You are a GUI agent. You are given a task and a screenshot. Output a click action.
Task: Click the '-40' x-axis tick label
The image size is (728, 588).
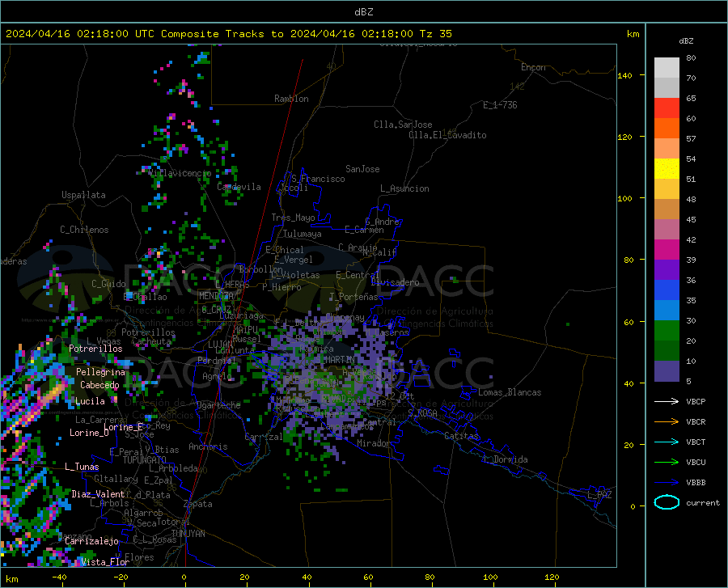point(59,577)
